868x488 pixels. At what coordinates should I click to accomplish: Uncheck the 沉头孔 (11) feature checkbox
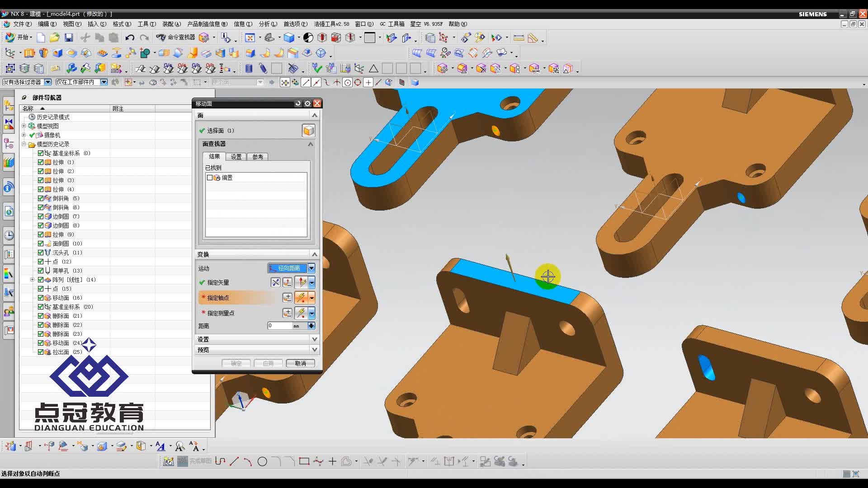tap(41, 253)
